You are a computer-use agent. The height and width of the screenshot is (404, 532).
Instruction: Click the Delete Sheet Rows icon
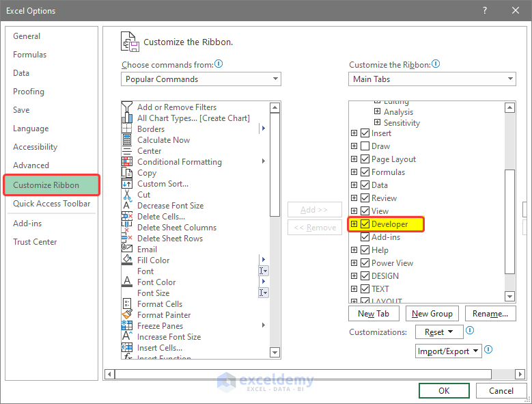coord(127,239)
